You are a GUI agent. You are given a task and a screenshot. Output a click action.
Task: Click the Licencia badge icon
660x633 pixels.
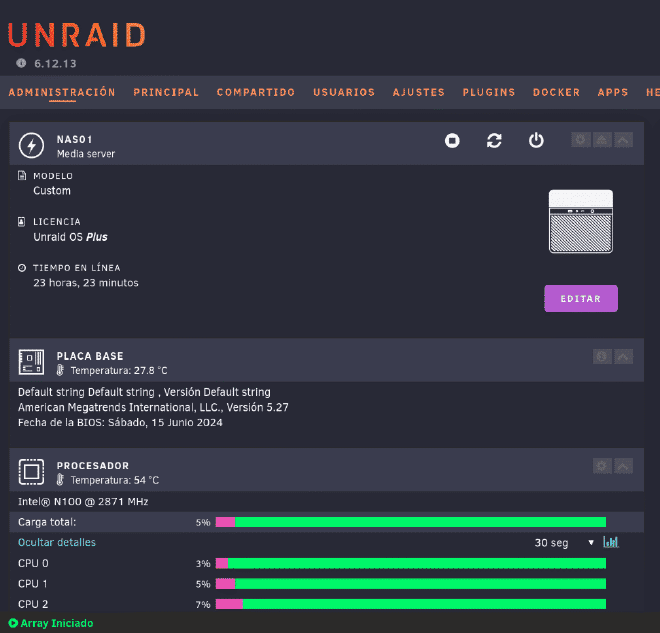tap(21, 221)
